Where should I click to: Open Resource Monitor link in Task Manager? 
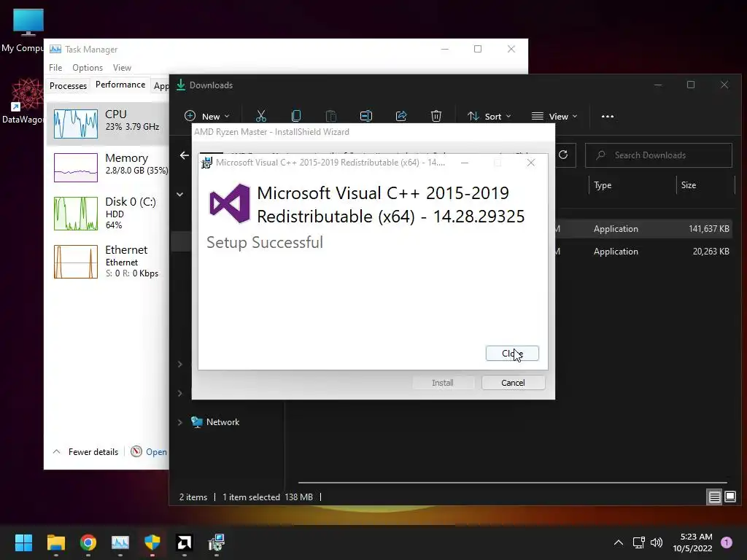[149, 452]
